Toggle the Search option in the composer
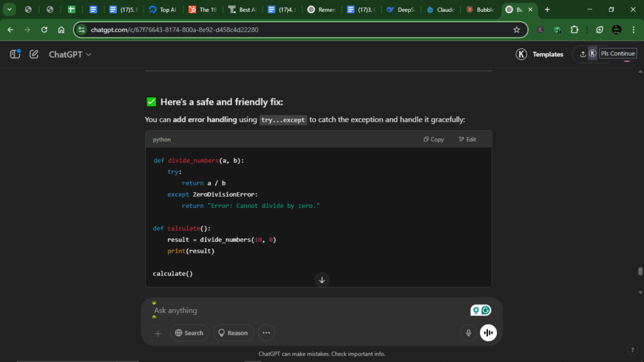The height and width of the screenshot is (362, 644). [x=189, y=332]
